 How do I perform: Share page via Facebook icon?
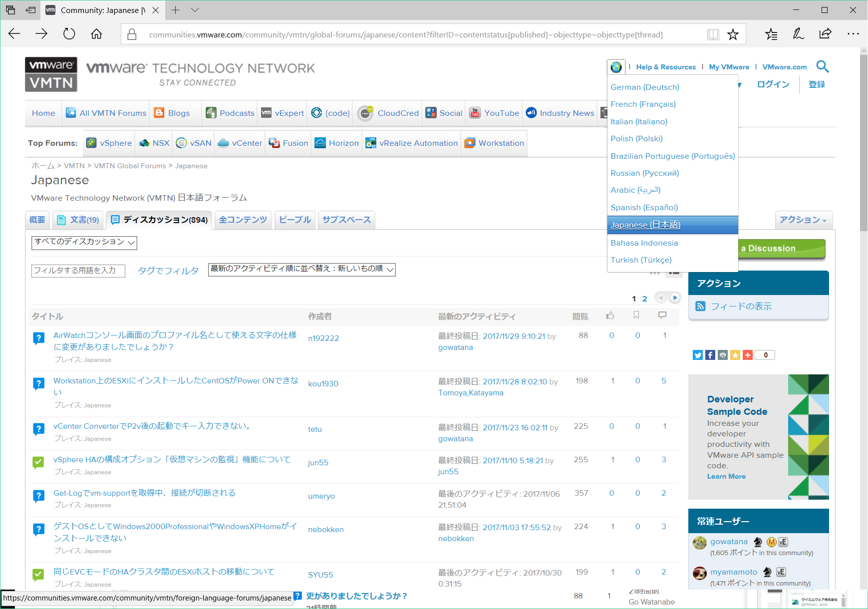click(x=710, y=355)
